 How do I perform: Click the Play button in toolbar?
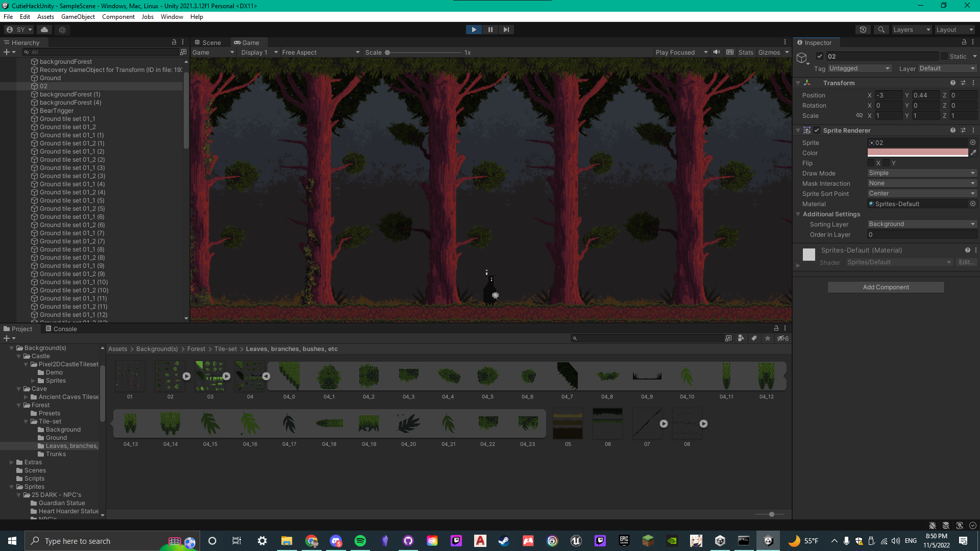(x=474, y=30)
